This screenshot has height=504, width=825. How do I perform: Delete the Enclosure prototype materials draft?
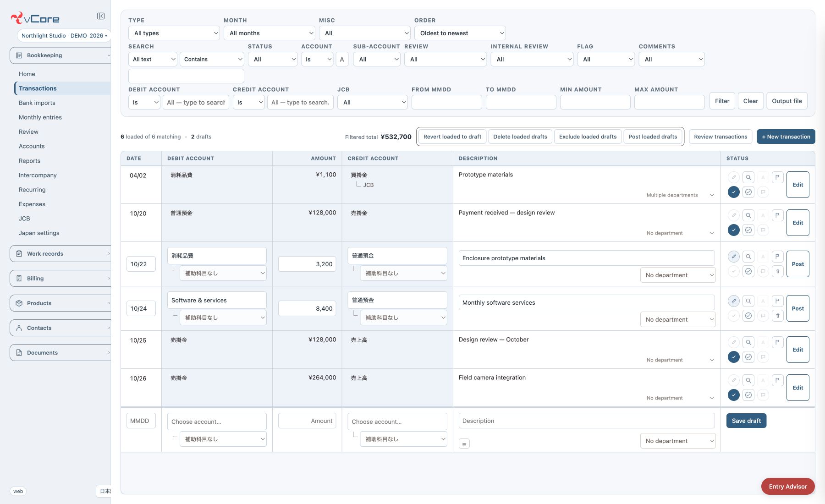tap(777, 271)
